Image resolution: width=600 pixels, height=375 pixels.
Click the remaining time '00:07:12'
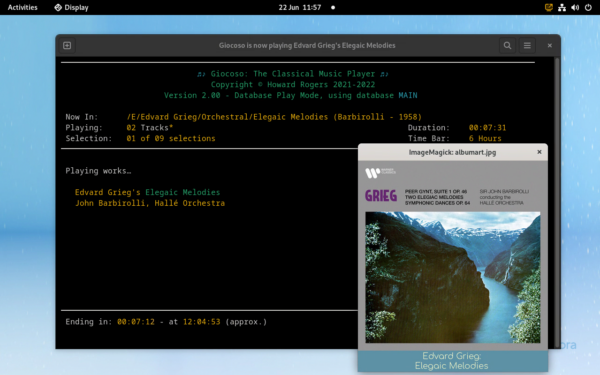pyautogui.click(x=136, y=322)
